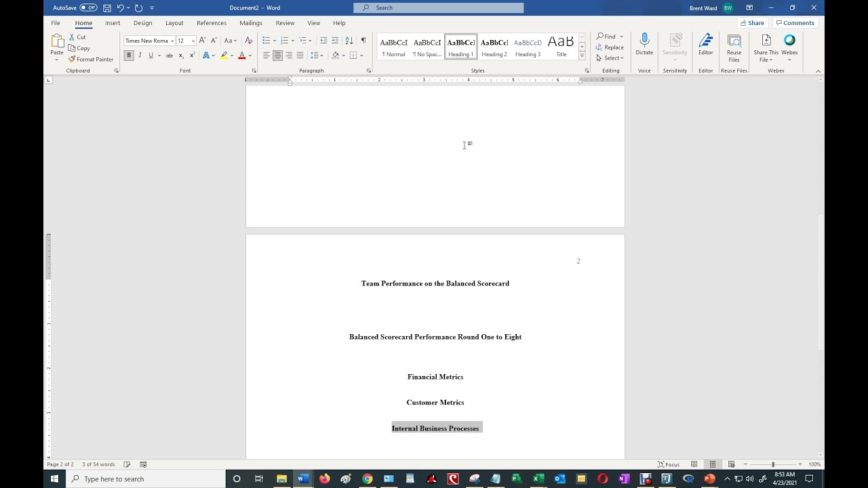Open the Change Case dropdown
868x488 pixels.
[x=231, y=41]
